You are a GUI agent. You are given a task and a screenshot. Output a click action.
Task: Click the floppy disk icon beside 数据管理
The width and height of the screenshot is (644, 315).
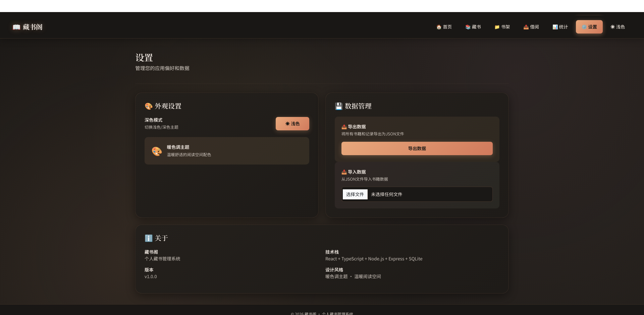338,106
